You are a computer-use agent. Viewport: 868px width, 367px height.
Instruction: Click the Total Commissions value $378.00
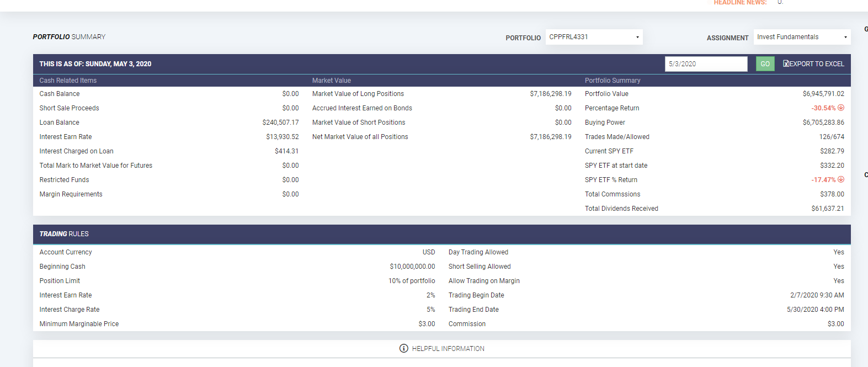click(x=832, y=194)
